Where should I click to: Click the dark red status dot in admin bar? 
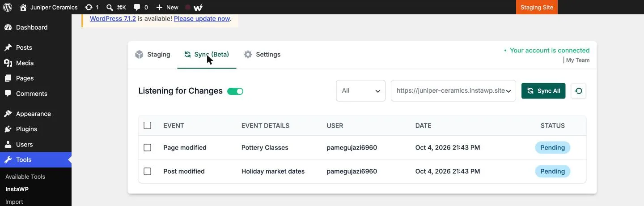click(188, 7)
